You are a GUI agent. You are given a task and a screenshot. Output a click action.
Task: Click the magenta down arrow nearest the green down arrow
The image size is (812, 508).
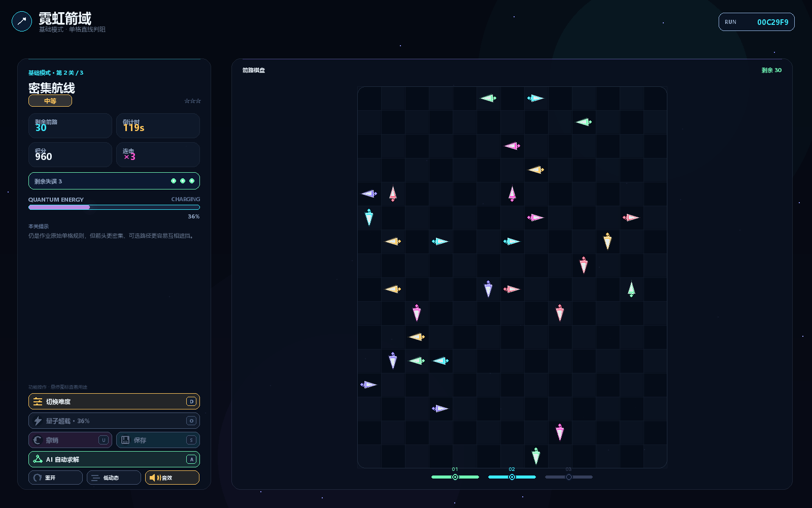[560, 432]
